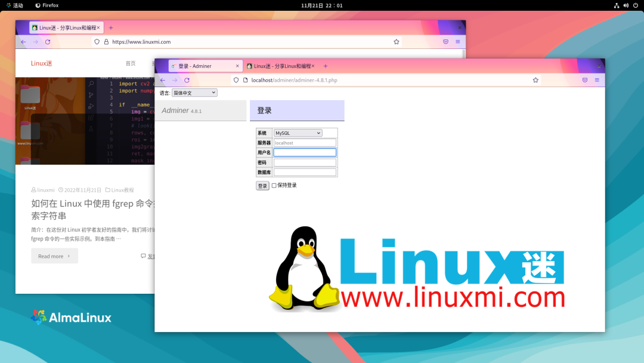Bookmark the Adminer page with the star
Image resolution: width=644 pixels, height=363 pixels.
tap(535, 80)
